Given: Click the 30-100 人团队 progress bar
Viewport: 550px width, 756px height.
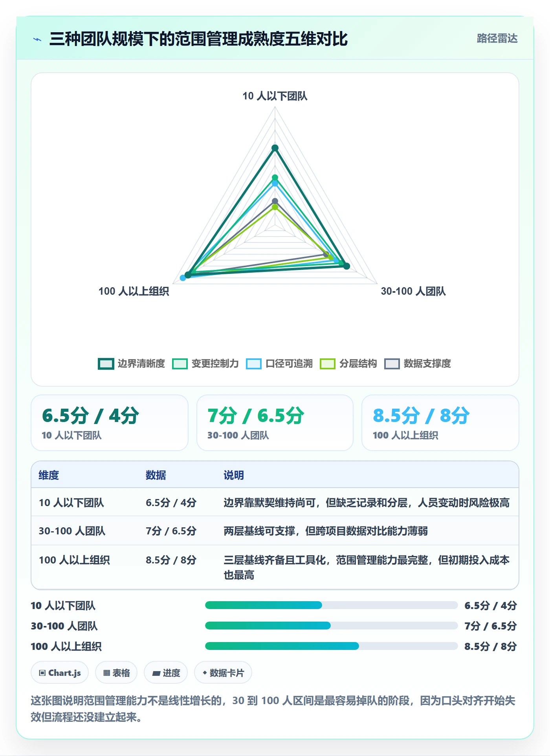Looking at the screenshot, I should 331,626.
